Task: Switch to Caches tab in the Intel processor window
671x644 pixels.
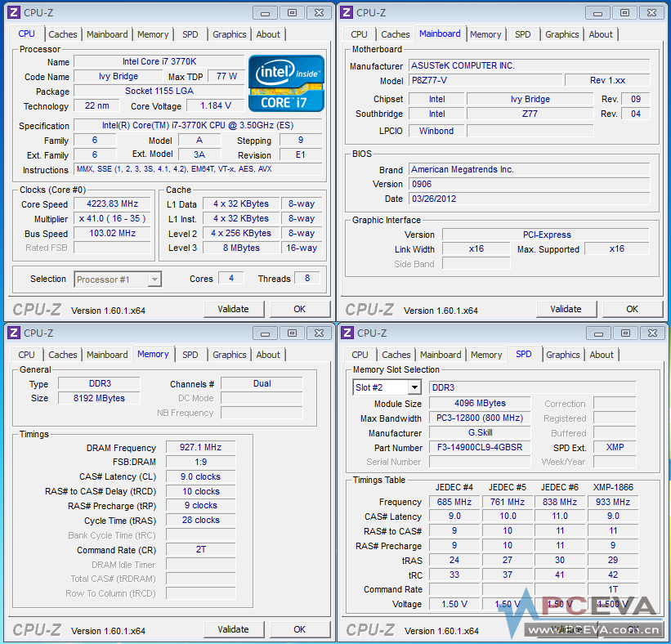Action: [x=63, y=34]
